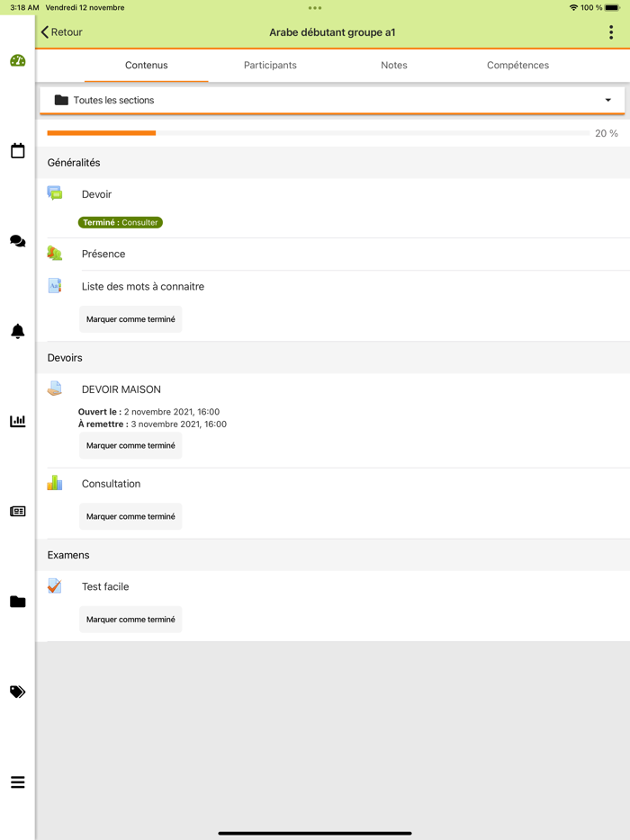Image resolution: width=630 pixels, height=840 pixels.
Task: Mark Consultation activity as completed
Action: click(x=130, y=516)
